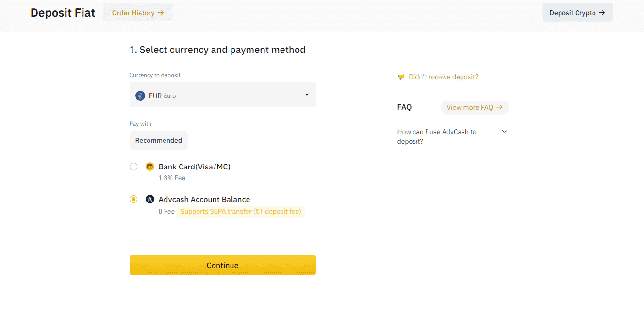
Task: Click the View more FAQ link
Action: pyautogui.click(x=470, y=107)
